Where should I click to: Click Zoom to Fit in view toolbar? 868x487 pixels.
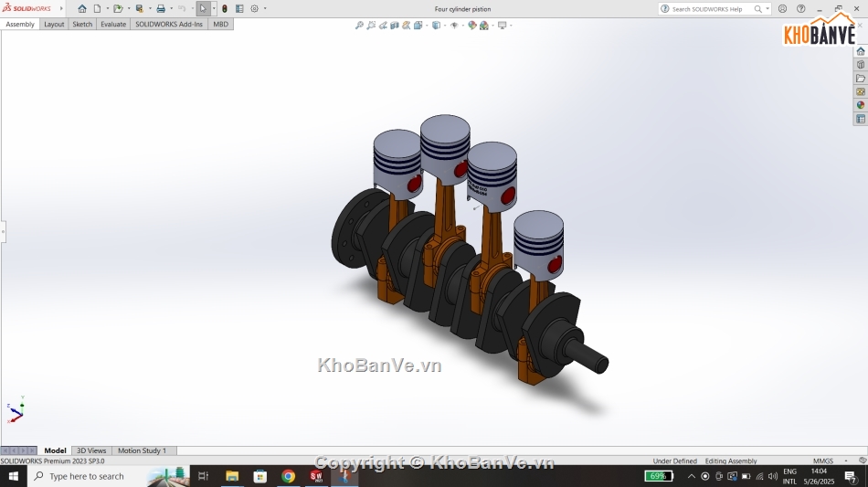[x=359, y=25]
